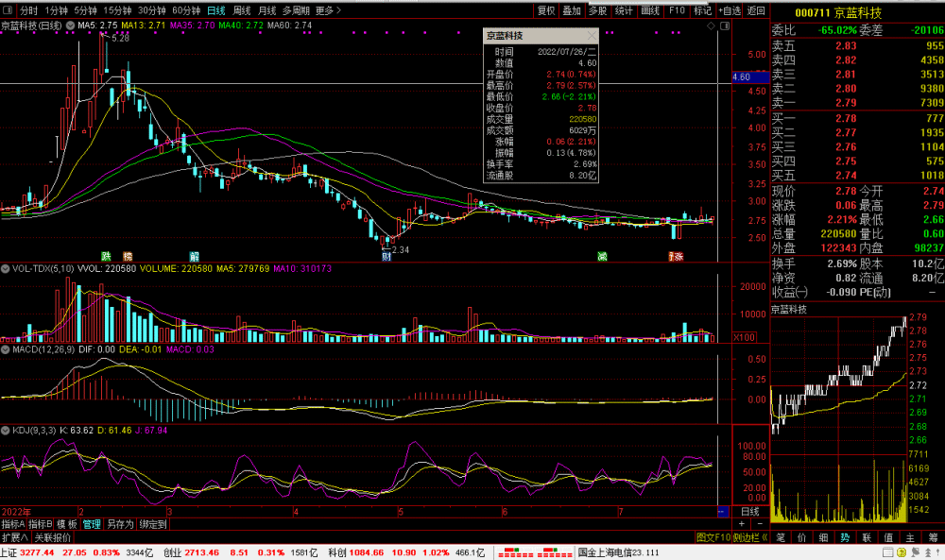Screen dimensions: 945x560
Task: Select the 价 price tab
Action: click(801, 537)
